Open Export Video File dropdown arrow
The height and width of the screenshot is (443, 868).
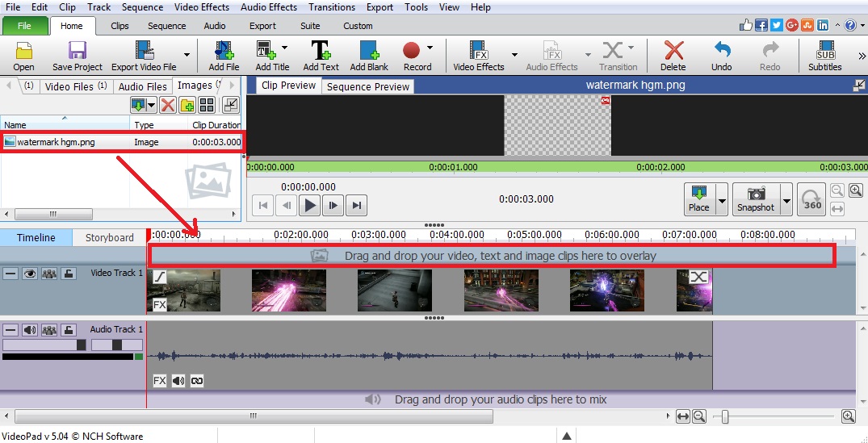click(187, 54)
